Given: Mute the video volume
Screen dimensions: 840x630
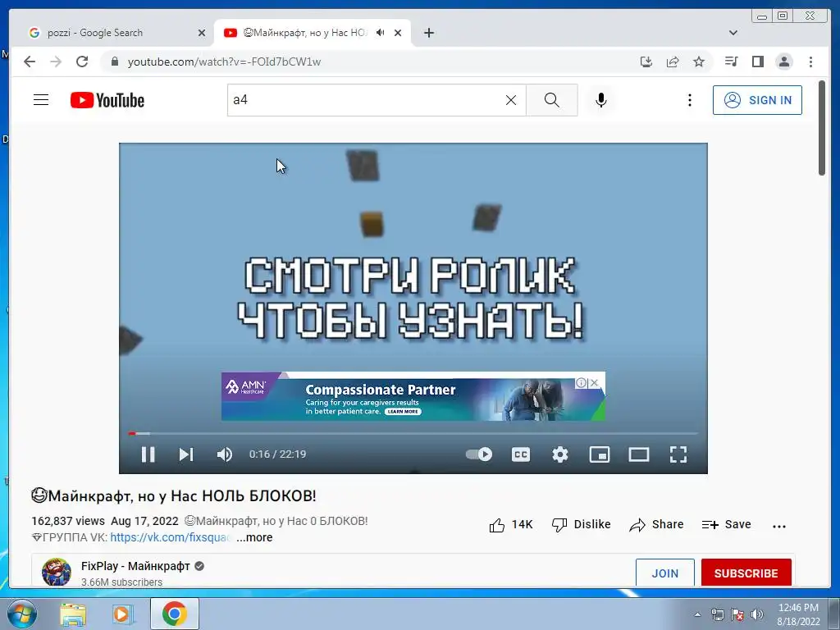Looking at the screenshot, I should 225,454.
